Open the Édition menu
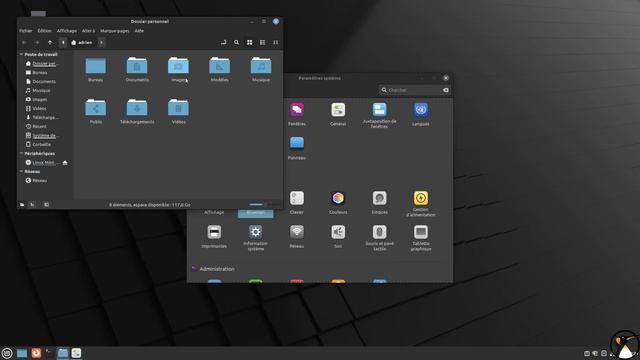 (x=44, y=31)
